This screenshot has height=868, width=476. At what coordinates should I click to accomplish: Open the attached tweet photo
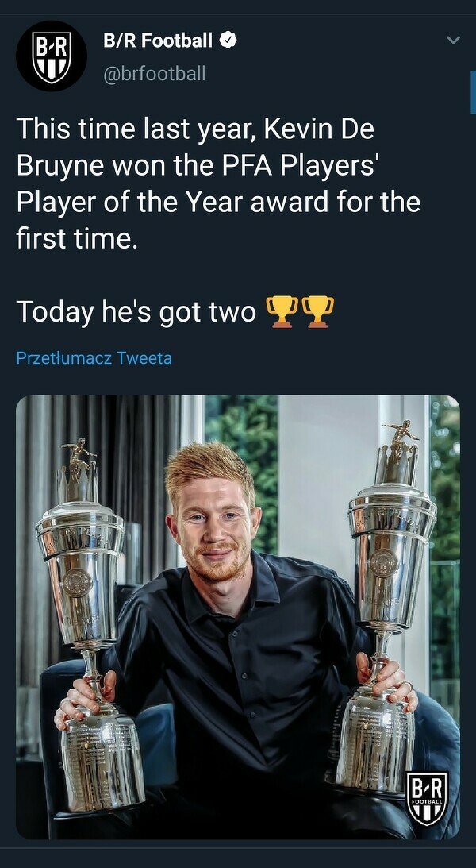click(x=238, y=617)
